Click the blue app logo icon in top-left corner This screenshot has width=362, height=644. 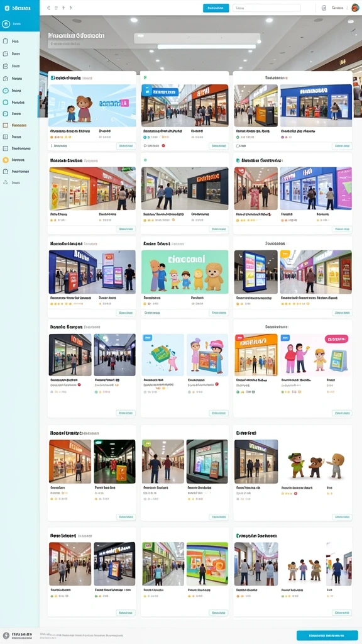[x=6, y=8]
